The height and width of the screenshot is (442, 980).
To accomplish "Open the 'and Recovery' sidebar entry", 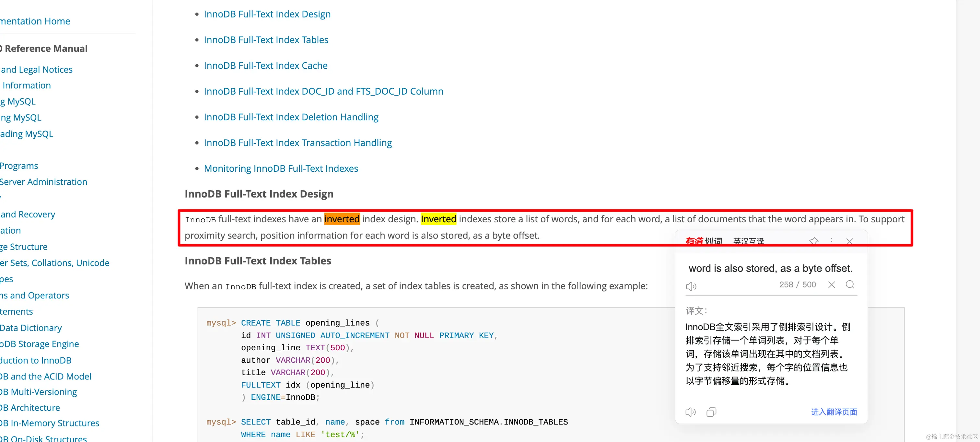I will coord(28,215).
